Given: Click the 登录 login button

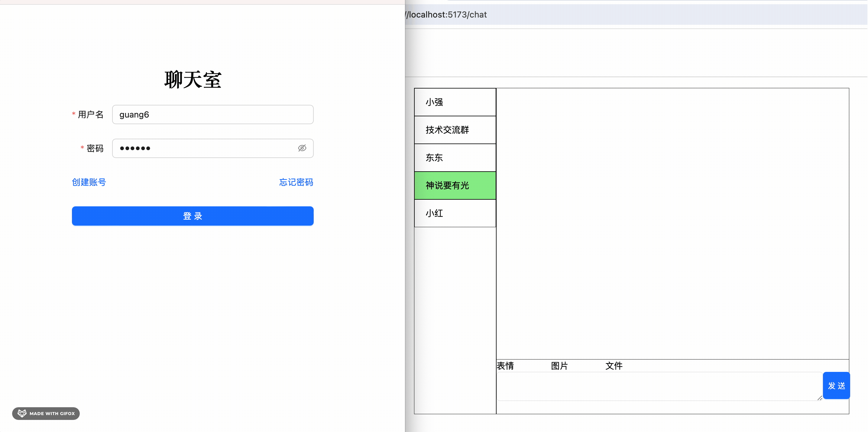Looking at the screenshot, I should click(193, 216).
